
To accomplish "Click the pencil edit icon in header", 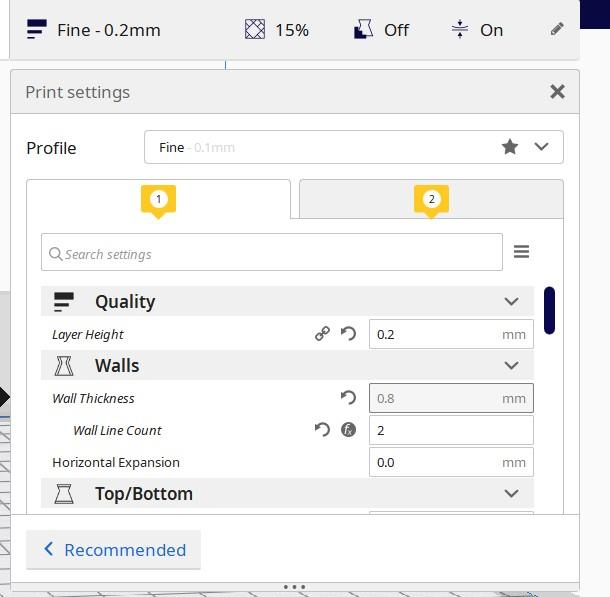I will pyautogui.click(x=557, y=29).
